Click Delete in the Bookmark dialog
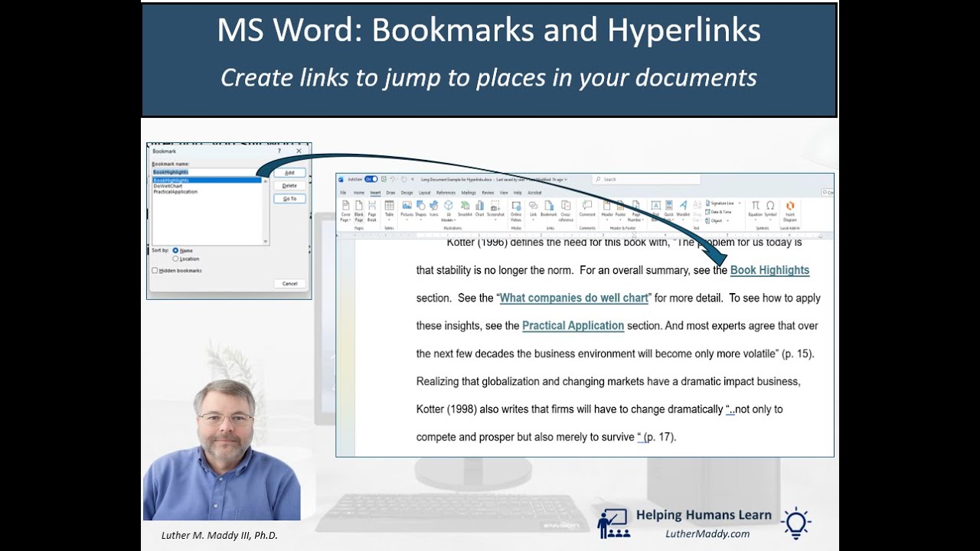Screen dimensions: 980x551 pos(289,185)
